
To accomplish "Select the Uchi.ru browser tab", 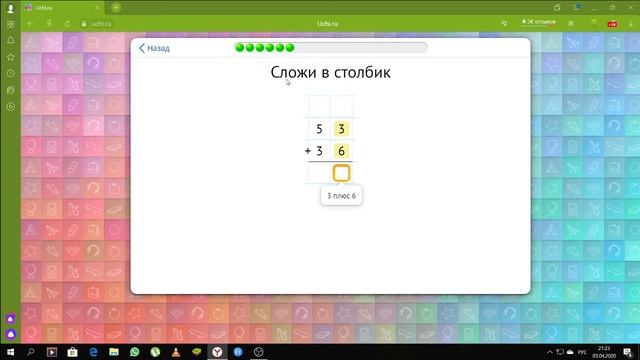I will click(x=62, y=8).
